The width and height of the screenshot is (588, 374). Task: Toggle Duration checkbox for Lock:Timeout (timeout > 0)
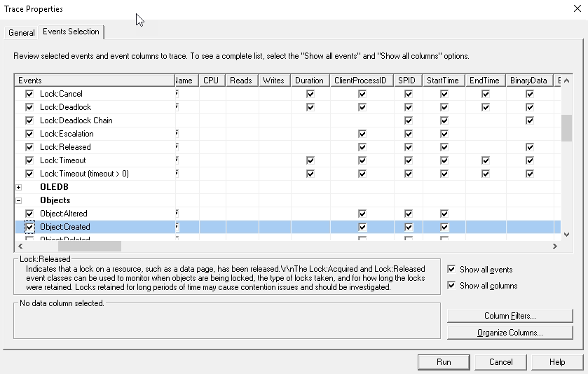point(310,174)
